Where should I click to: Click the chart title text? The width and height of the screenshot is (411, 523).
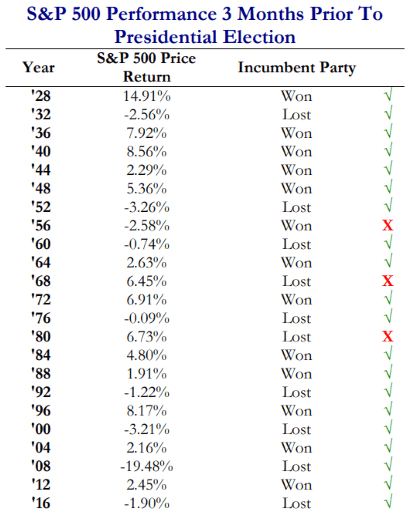(205, 25)
